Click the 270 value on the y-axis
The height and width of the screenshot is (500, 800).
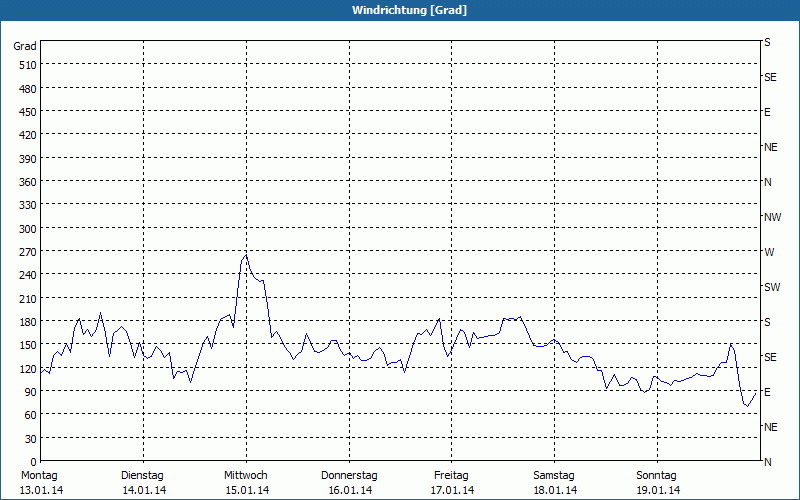coord(27,251)
